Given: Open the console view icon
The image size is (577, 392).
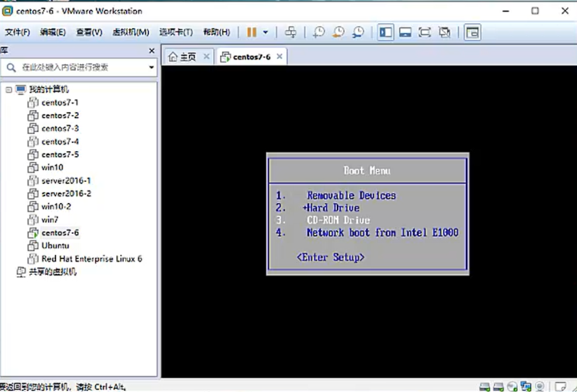Looking at the screenshot, I should point(472,32).
